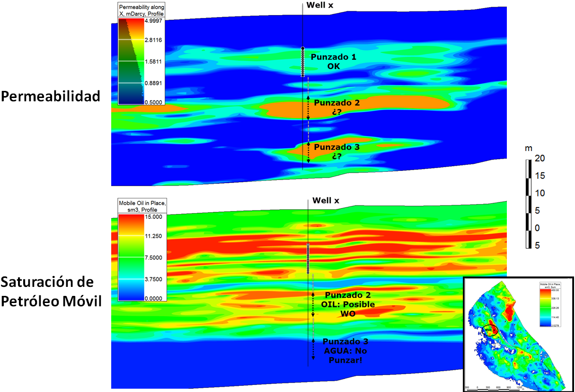Select the 'Punzado 1 OK' label
This screenshot has height=392, width=575.
(333, 62)
